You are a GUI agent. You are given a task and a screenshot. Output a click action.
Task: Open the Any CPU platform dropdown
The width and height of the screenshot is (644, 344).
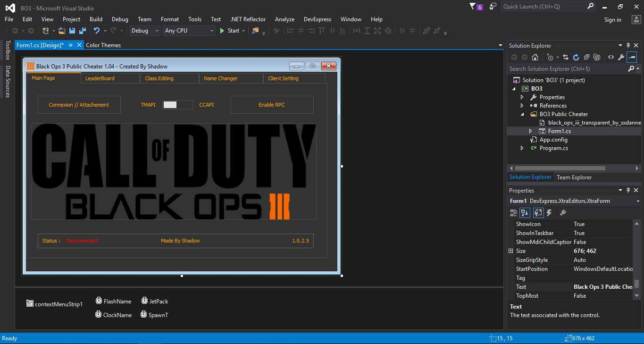(x=189, y=31)
